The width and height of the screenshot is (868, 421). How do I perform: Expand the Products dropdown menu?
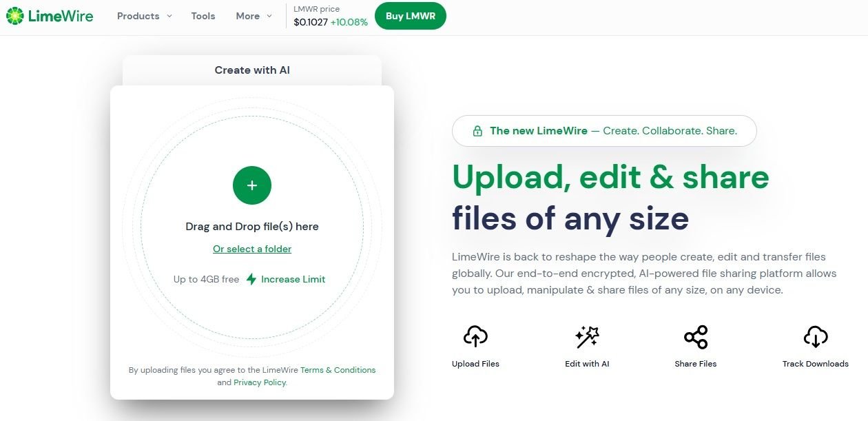pyautogui.click(x=145, y=16)
